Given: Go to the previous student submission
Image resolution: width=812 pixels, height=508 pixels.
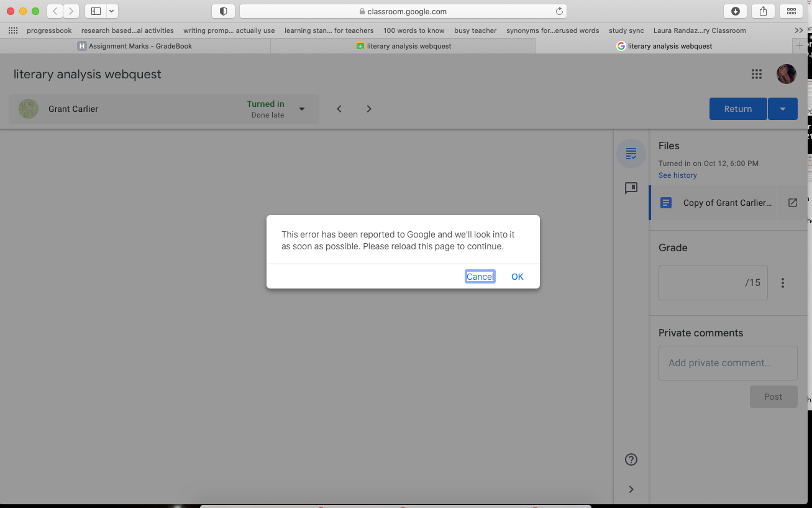Looking at the screenshot, I should (x=339, y=109).
